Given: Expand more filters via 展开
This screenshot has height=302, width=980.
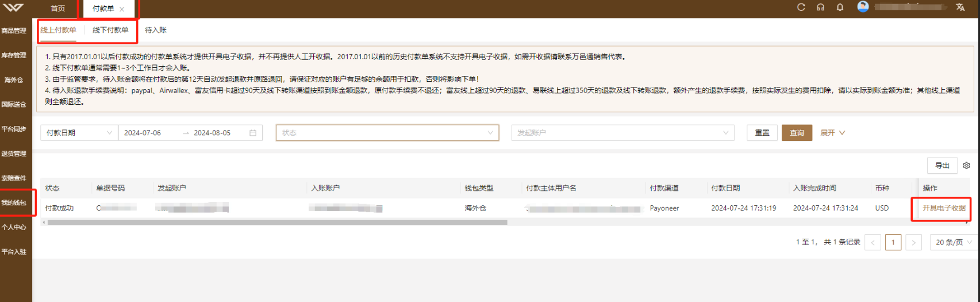Looking at the screenshot, I should pos(832,133).
